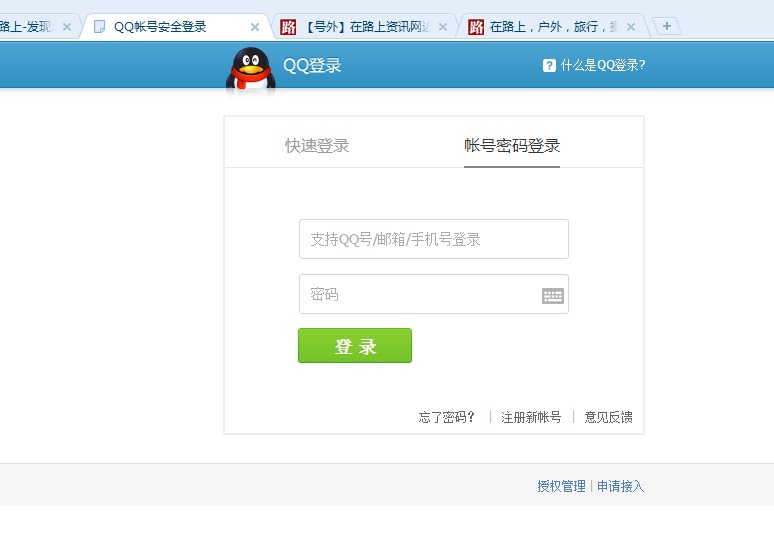Click the red 路 favicon on 在路上，户外 tab

[476, 27]
